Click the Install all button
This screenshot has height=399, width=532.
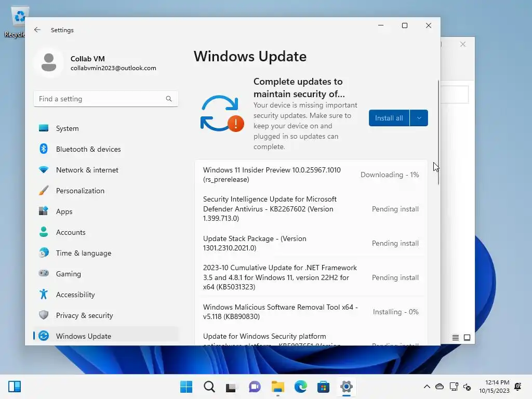click(x=389, y=118)
